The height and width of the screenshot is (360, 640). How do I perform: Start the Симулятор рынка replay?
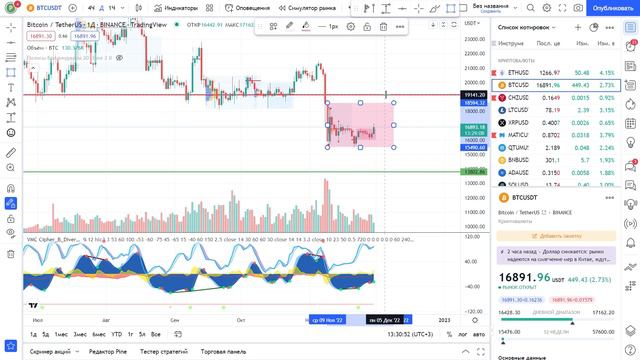click(307, 8)
